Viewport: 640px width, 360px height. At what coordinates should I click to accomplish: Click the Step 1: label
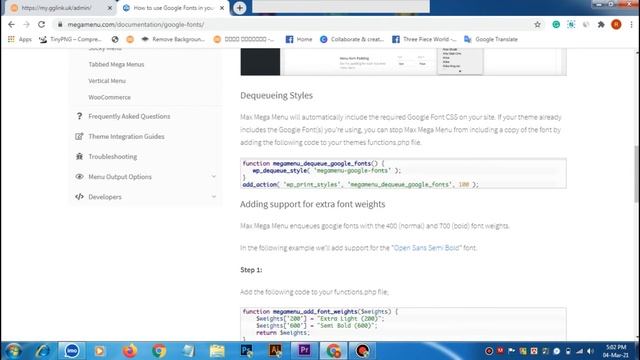pos(251,270)
